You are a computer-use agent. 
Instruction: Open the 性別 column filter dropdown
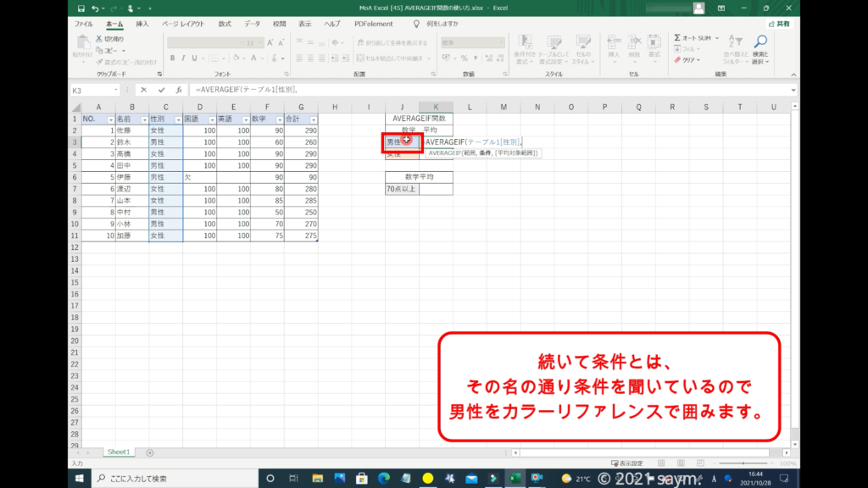click(x=177, y=119)
